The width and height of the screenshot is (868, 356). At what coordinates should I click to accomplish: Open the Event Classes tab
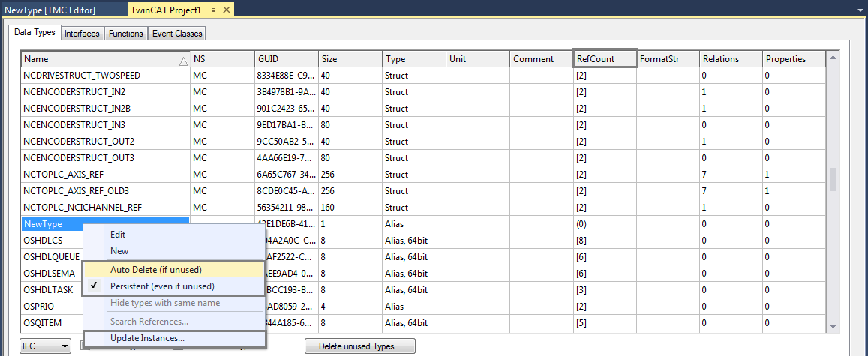pyautogui.click(x=177, y=34)
